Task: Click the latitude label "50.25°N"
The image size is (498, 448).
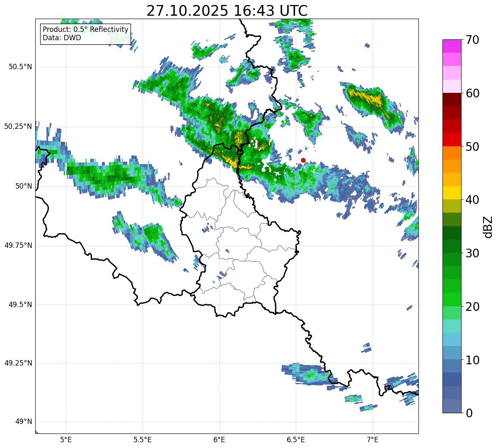Action: tap(18, 126)
